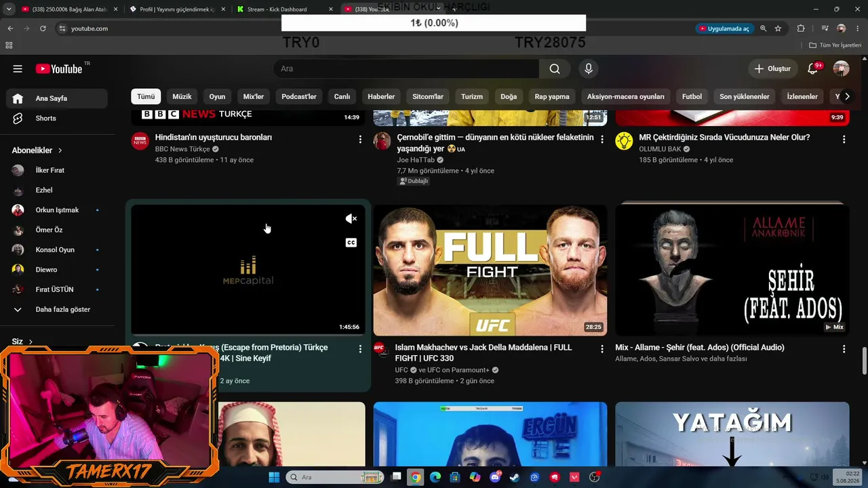868x488 pixels.
Task: Open the YouTube guide hamburger menu
Action: click(18, 68)
